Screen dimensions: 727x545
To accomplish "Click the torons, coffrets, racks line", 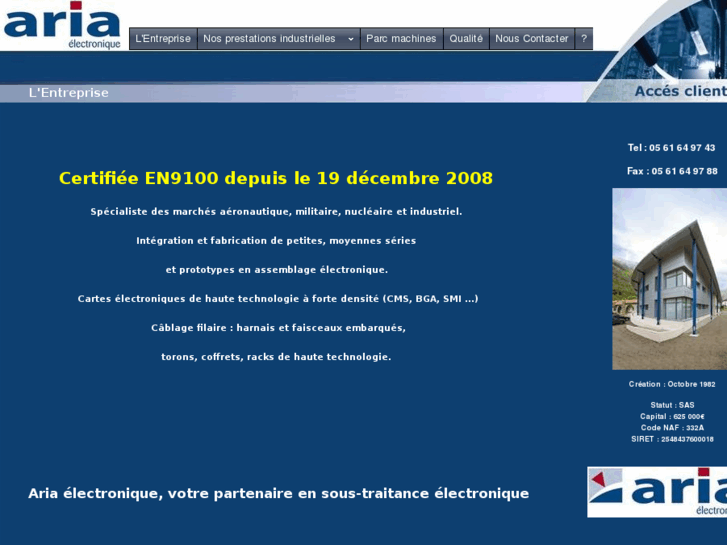I will pos(276,357).
